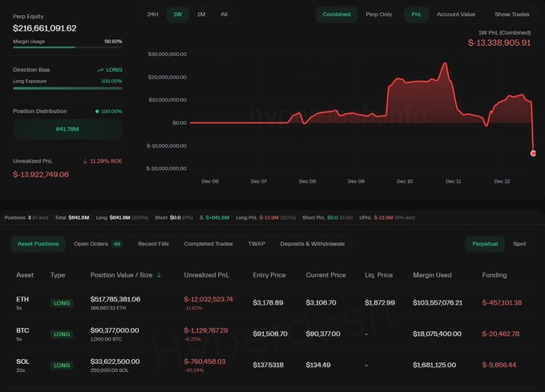This screenshot has width=545, height=392.
Task: Switch chart to 1M range
Action: (x=201, y=14)
